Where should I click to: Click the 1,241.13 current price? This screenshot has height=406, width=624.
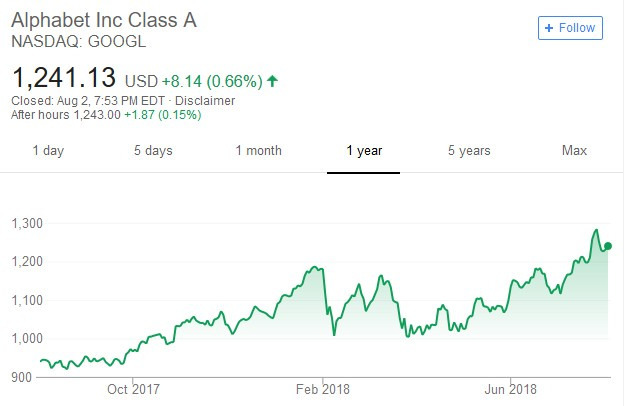tap(64, 78)
